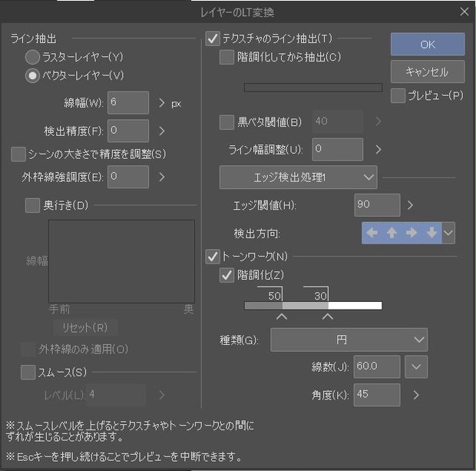
Task: Click the right arrow detection direction icon
Action: tap(412, 233)
